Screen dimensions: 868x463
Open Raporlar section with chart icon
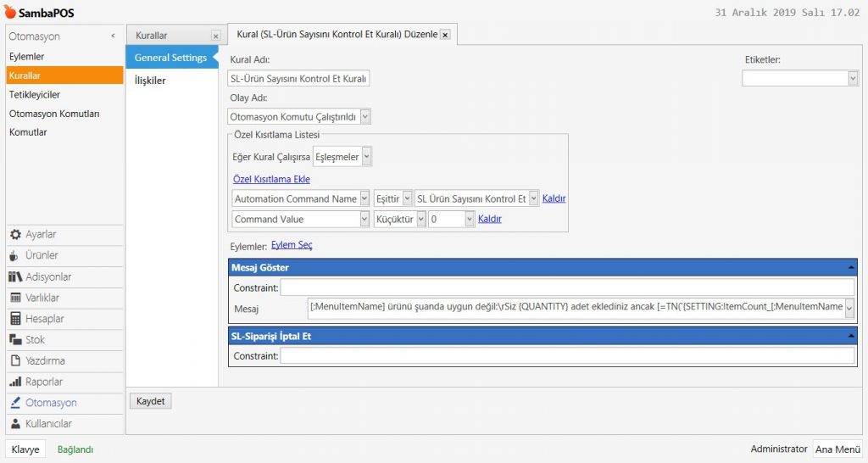(43, 382)
